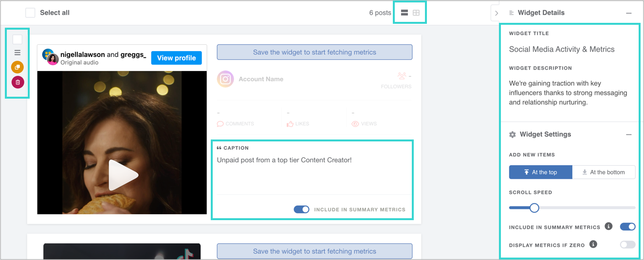Toggle widget Include in Summary Metrics switch

(x=627, y=226)
